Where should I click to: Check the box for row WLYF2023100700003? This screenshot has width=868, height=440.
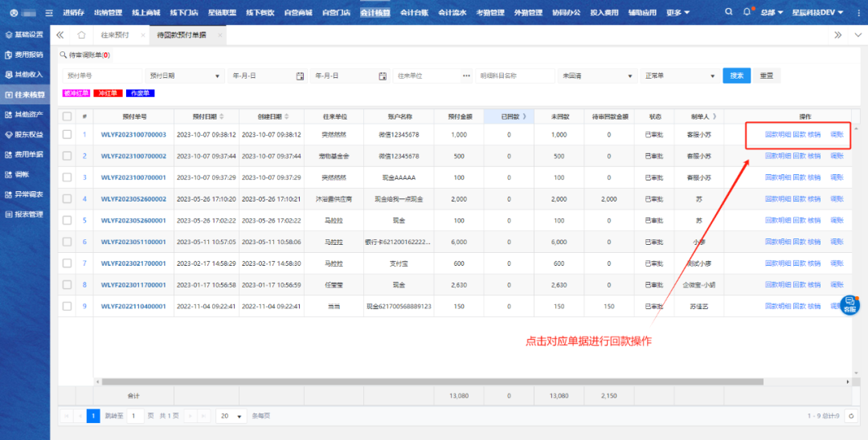click(68, 134)
